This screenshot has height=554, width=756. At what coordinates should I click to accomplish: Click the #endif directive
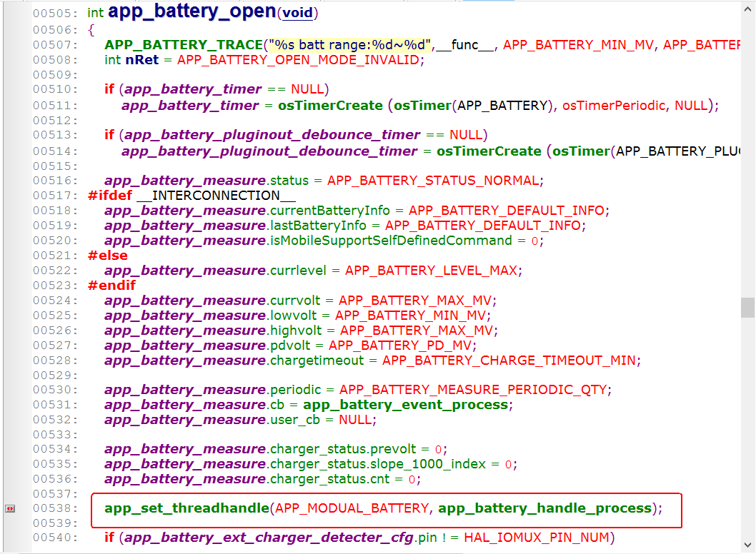coord(112,285)
